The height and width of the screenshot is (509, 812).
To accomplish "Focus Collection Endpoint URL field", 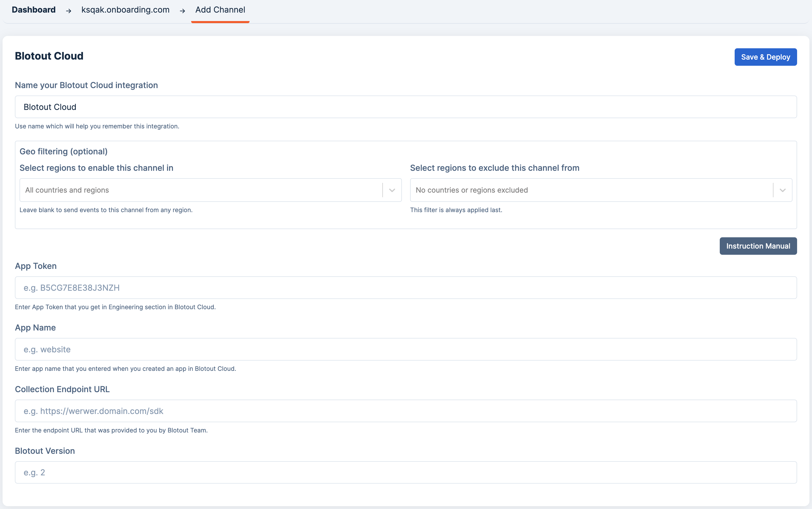I will click(x=405, y=411).
